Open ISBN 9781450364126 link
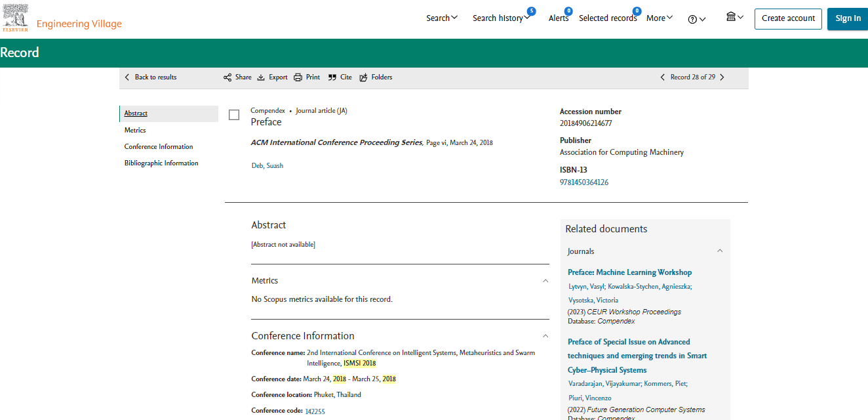Viewport: 868px width, 420px height. [x=584, y=182]
